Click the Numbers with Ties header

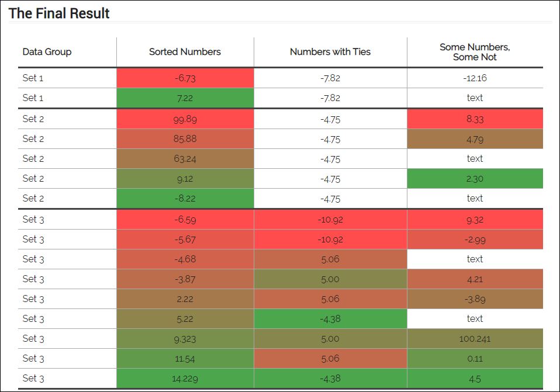(330, 52)
